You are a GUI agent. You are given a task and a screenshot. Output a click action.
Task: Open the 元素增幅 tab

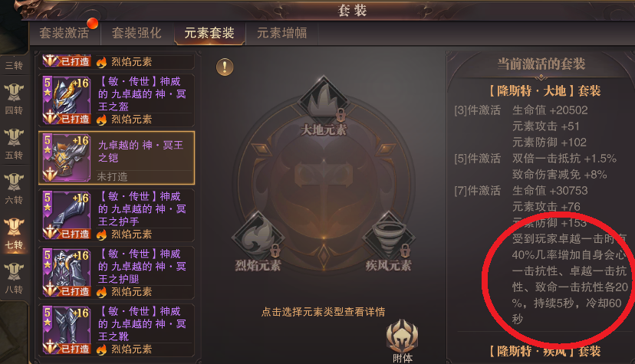(282, 33)
